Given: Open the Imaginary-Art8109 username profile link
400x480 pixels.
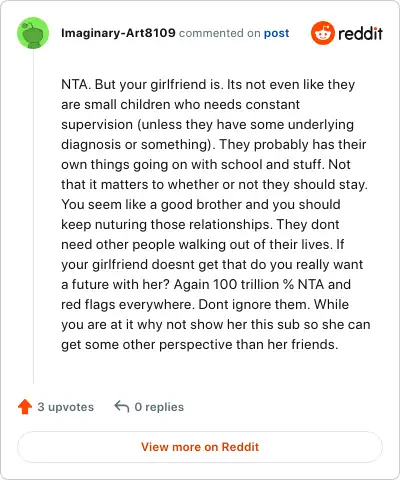Looking at the screenshot, I should (118, 33).
